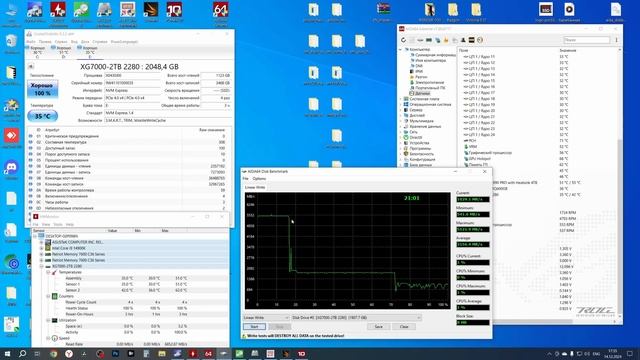
Task: Select the Linear Write tab
Action: coord(255,187)
